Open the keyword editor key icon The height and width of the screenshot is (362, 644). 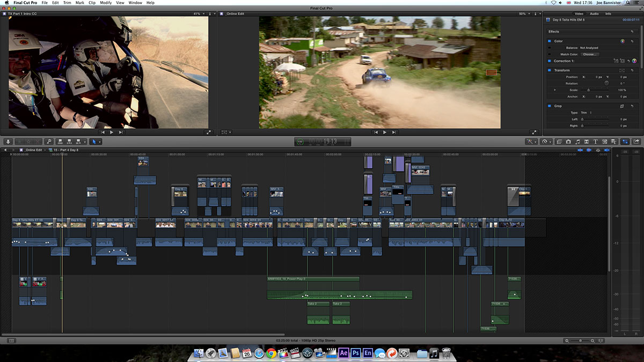pyautogui.click(x=49, y=142)
